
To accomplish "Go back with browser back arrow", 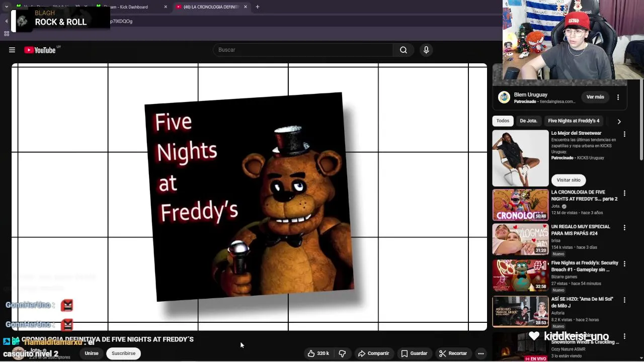I will pyautogui.click(x=7, y=21).
